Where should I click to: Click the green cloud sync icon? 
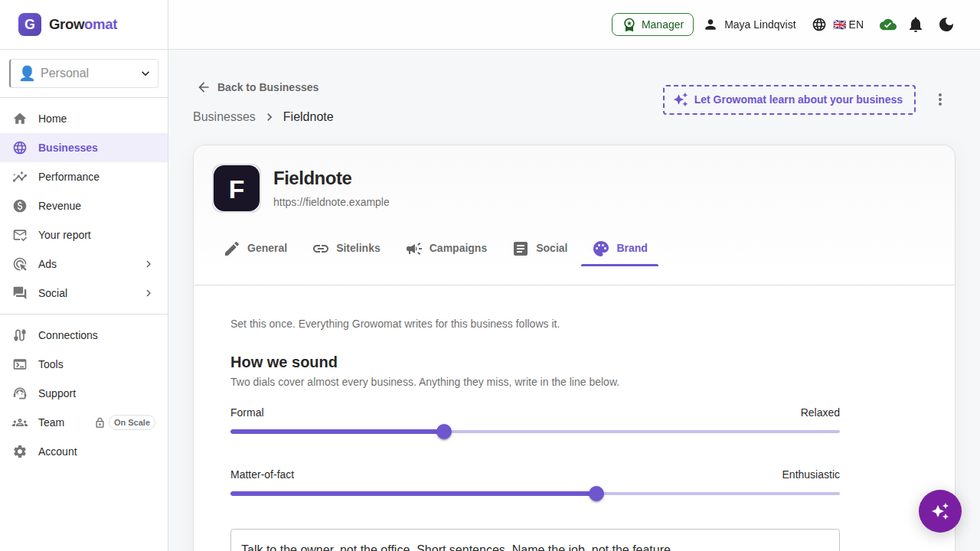pyautogui.click(x=888, y=24)
